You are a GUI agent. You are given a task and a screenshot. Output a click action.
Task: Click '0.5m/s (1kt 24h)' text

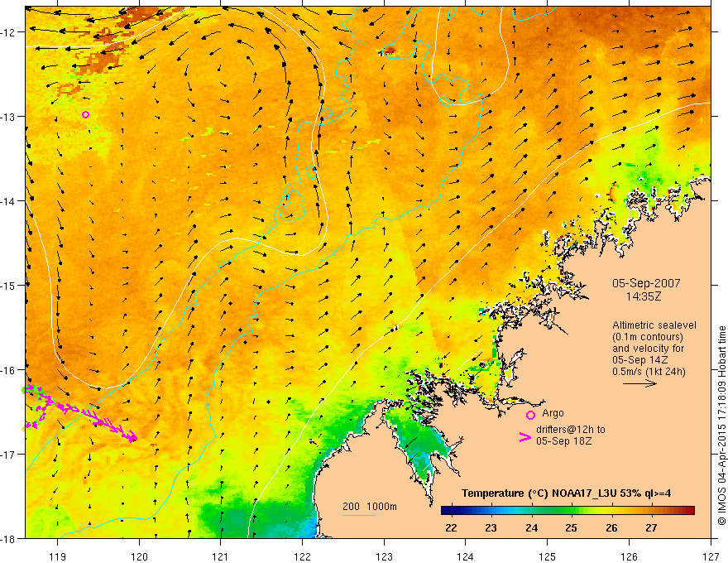[649, 372]
